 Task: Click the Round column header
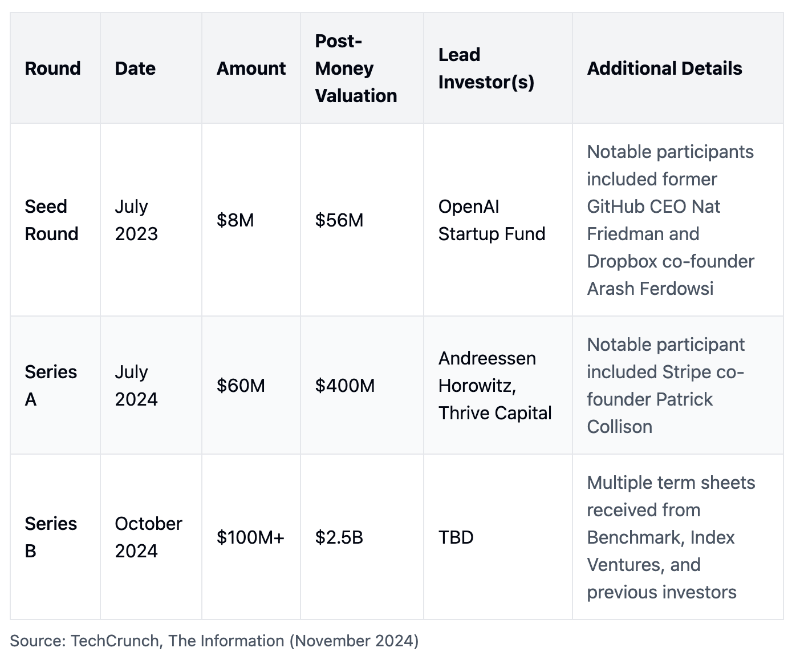tap(52, 68)
